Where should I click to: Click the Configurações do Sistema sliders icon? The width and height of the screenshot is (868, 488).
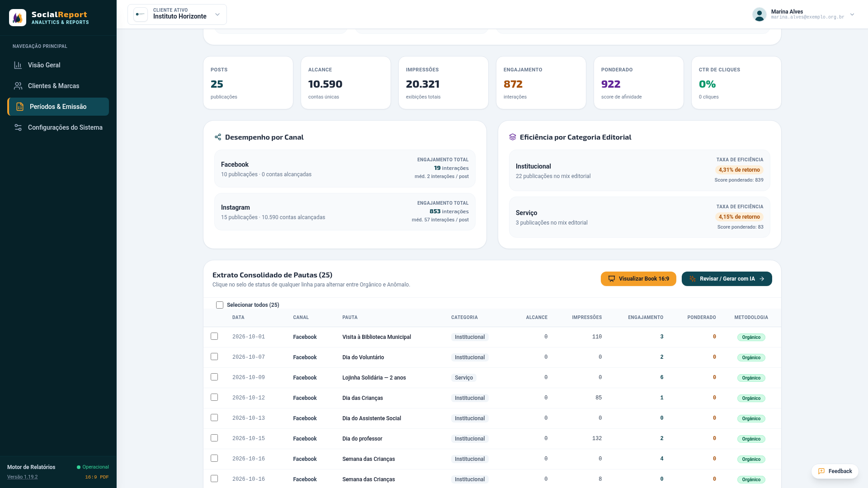pyautogui.click(x=18, y=127)
